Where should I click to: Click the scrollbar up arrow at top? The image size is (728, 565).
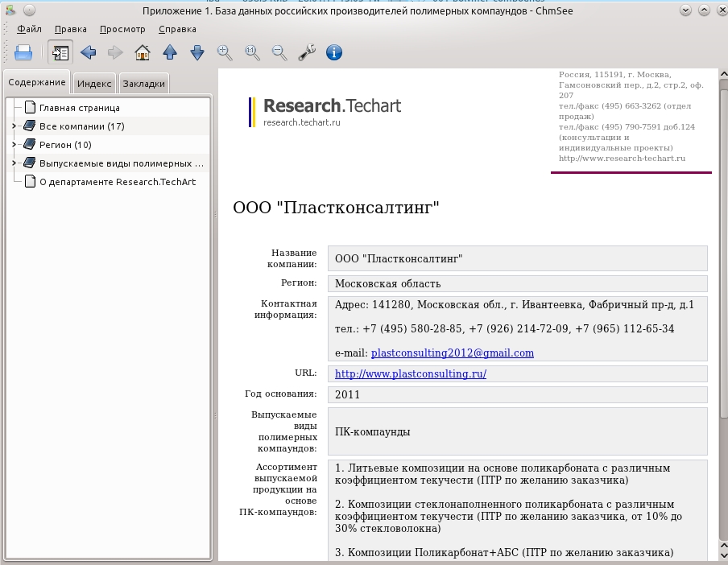click(723, 74)
